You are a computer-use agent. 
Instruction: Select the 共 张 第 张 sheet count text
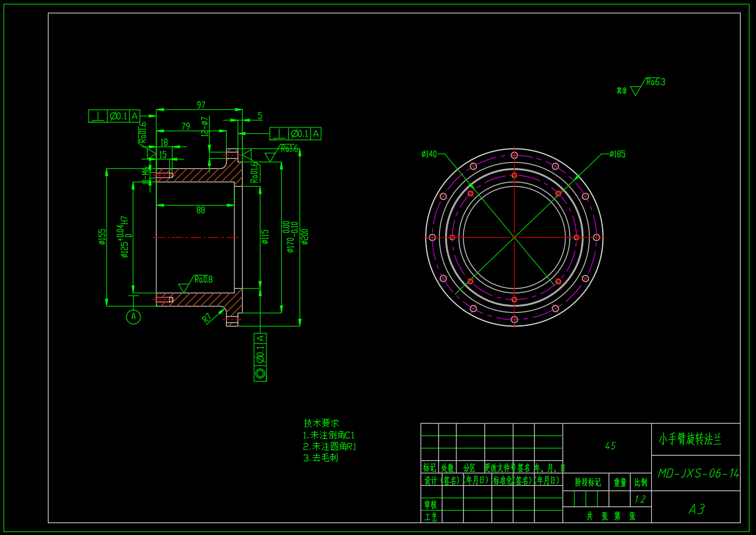click(x=611, y=516)
